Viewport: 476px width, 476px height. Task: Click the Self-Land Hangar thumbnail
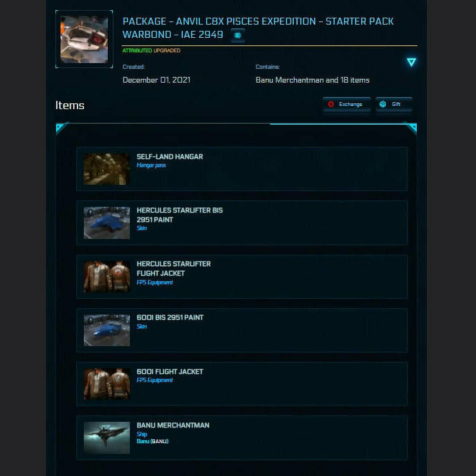click(107, 169)
